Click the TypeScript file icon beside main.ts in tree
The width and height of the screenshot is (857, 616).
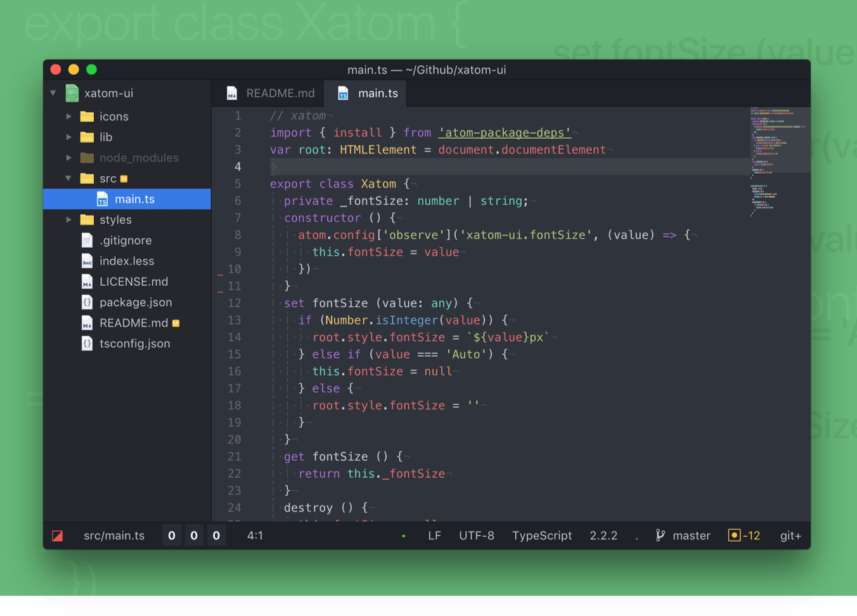coord(101,199)
